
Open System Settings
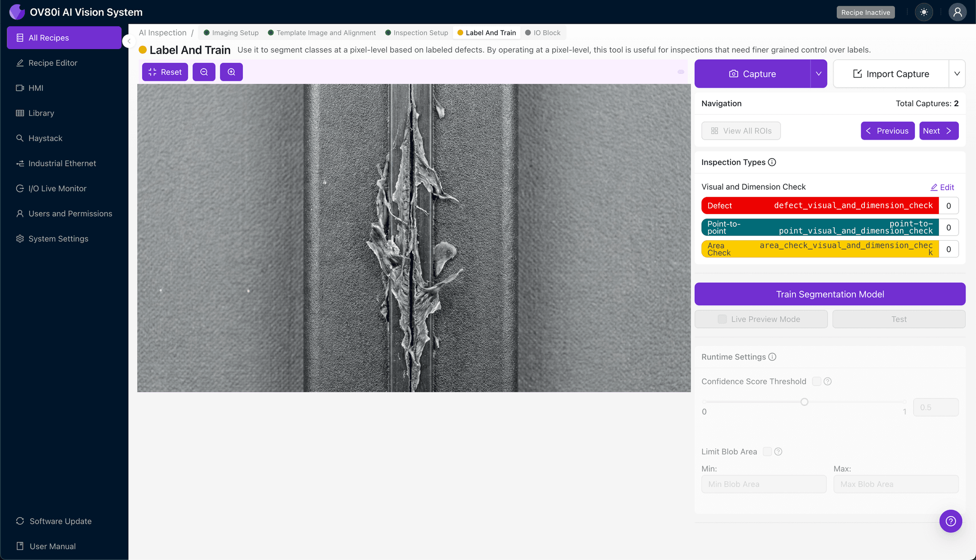tap(64, 239)
